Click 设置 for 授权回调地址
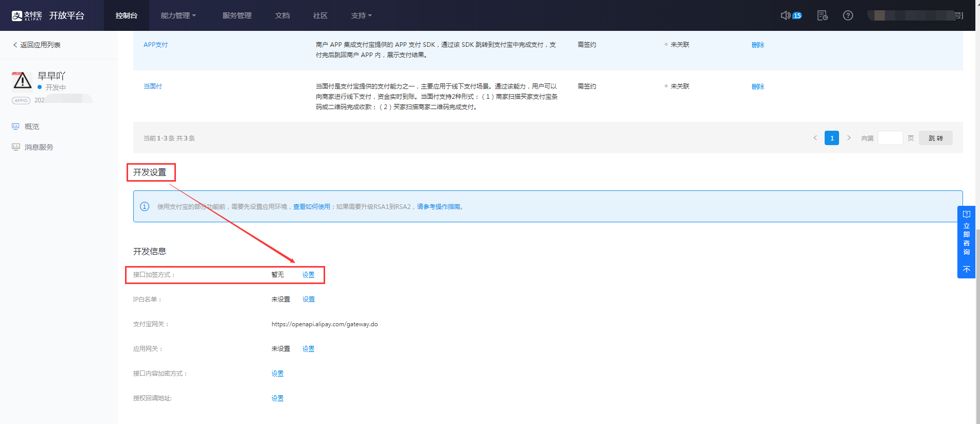 278,398
